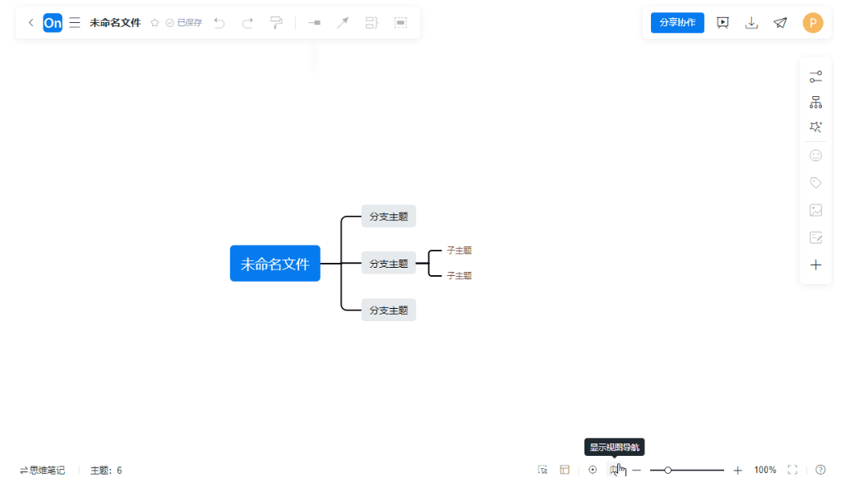
Task: Click the On logo to go home
Action: [x=53, y=22]
